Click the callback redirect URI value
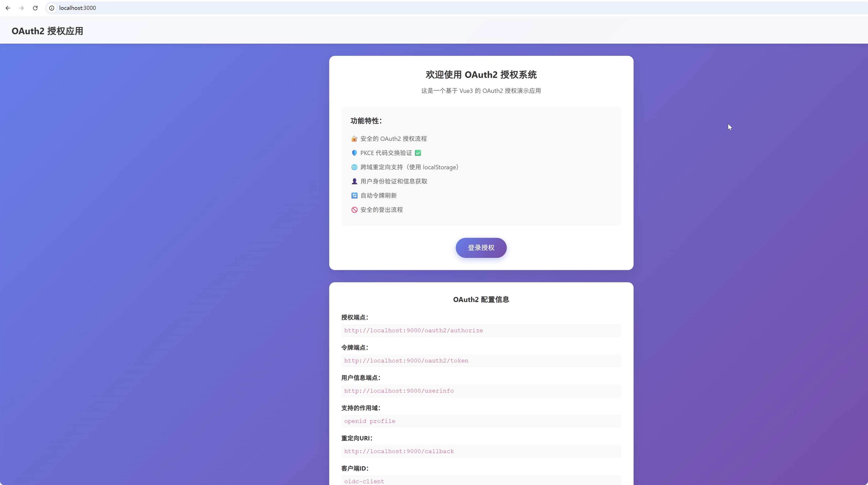This screenshot has width=868, height=485. (399, 451)
